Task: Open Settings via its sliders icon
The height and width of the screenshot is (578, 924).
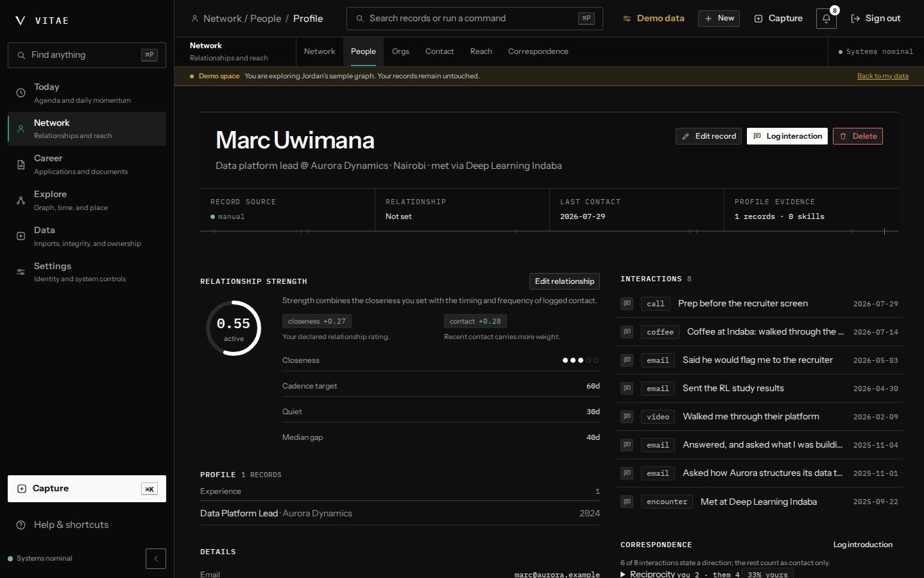Action: [21, 272]
